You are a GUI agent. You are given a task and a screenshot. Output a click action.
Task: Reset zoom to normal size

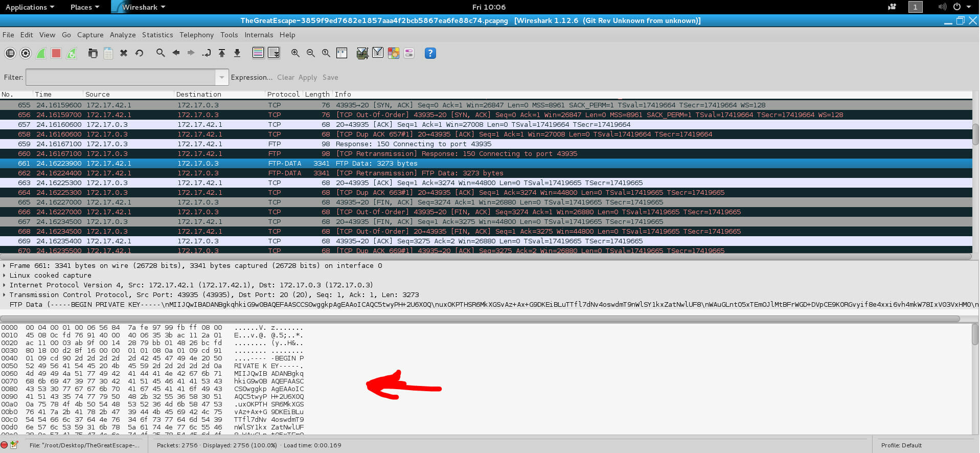click(326, 53)
